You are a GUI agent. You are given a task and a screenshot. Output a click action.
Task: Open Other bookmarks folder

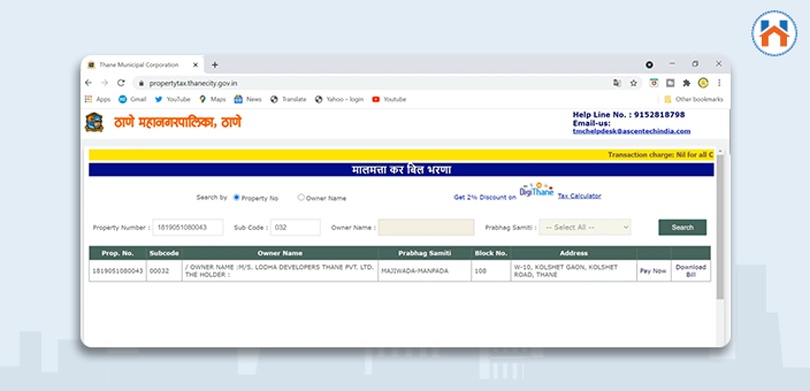694,99
